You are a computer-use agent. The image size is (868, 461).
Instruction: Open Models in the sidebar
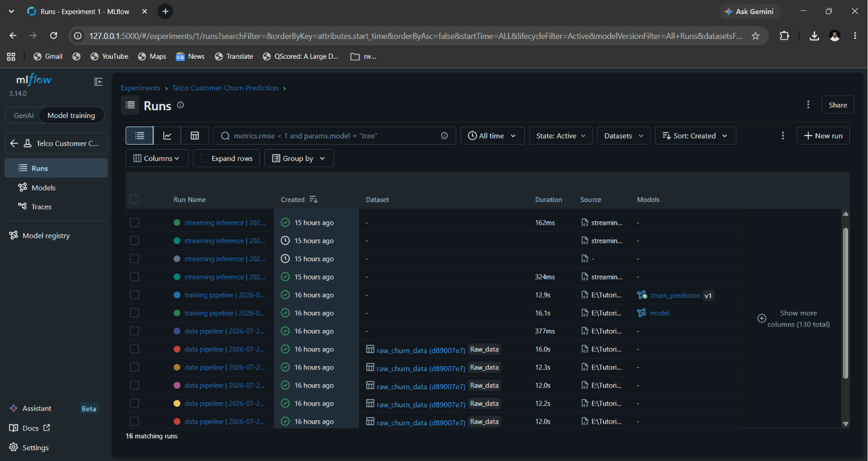click(56, 188)
